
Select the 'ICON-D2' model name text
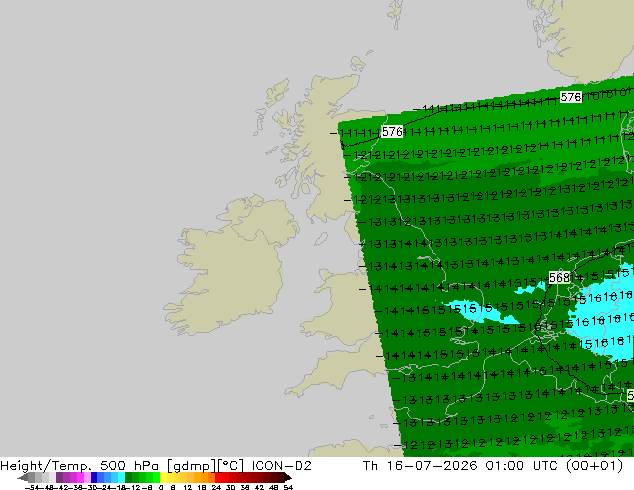point(281,466)
